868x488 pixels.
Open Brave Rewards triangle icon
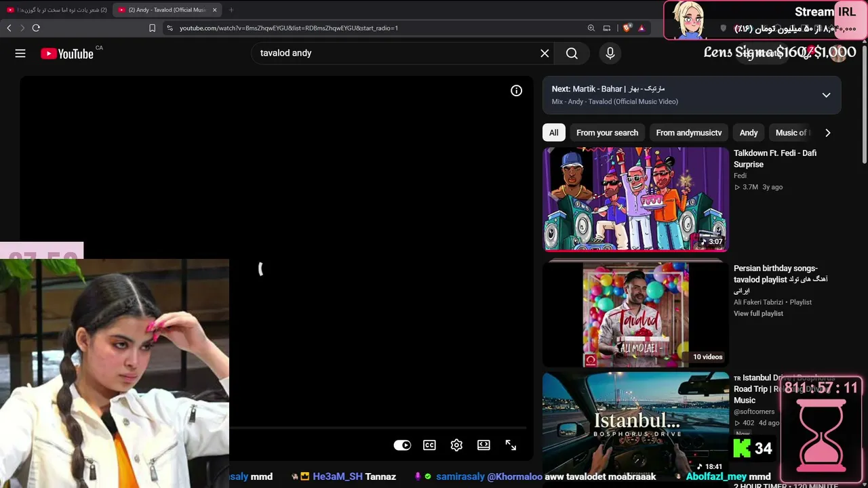click(642, 28)
